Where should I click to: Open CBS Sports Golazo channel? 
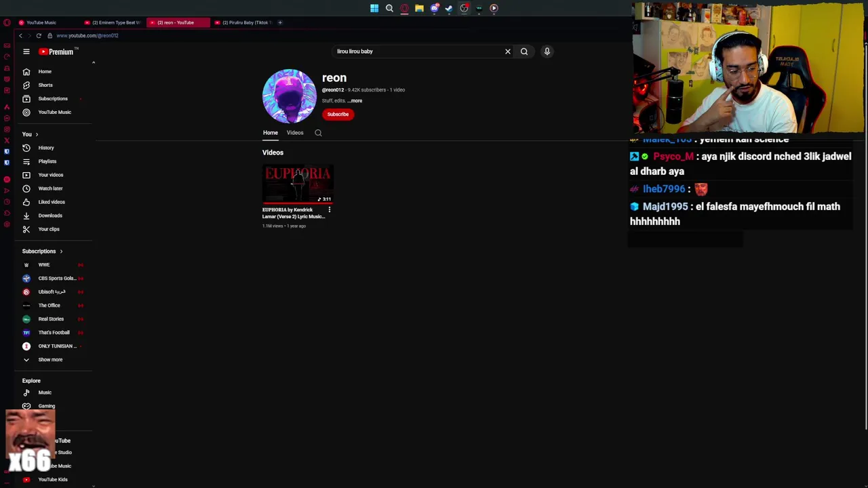[x=56, y=279]
